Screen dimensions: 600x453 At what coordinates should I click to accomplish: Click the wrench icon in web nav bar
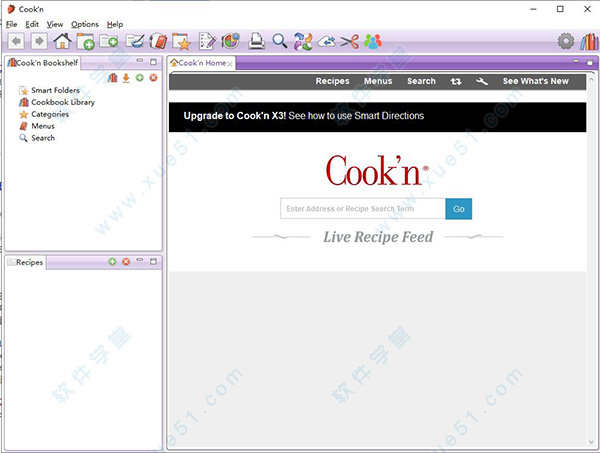[x=482, y=81]
